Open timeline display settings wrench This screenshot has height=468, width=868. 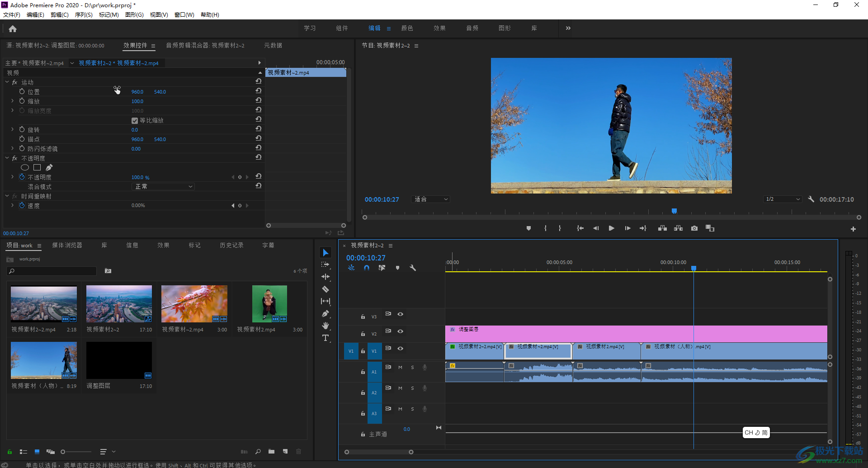pyautogui.click(x=413, y=268)
